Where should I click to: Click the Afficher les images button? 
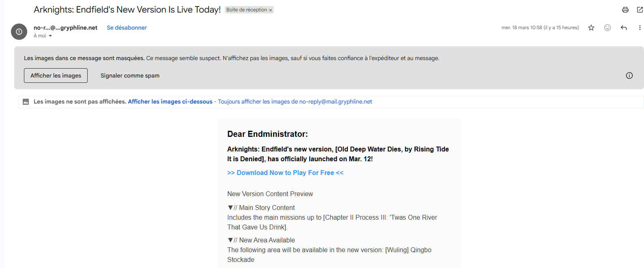pyautogui.click(x=56, y=76)
